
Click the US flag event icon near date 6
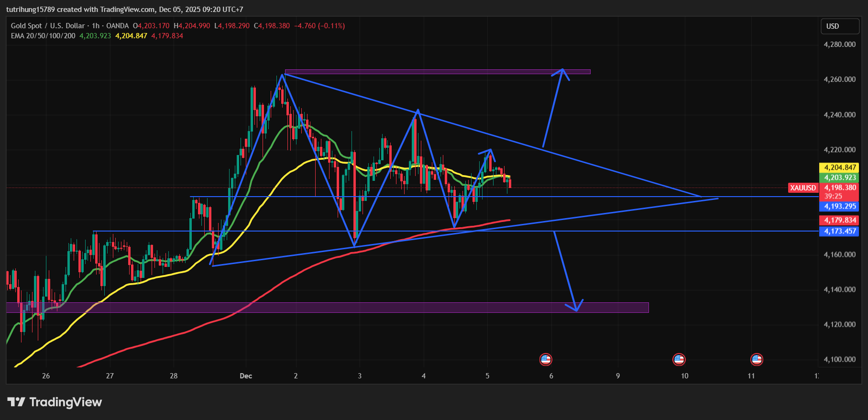click(x=546, y=359)
